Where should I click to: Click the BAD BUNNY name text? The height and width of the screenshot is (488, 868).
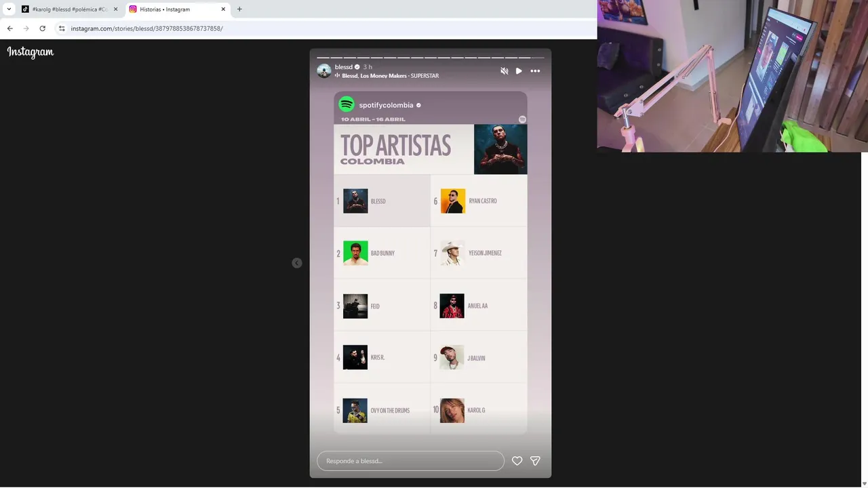(382, 253)
